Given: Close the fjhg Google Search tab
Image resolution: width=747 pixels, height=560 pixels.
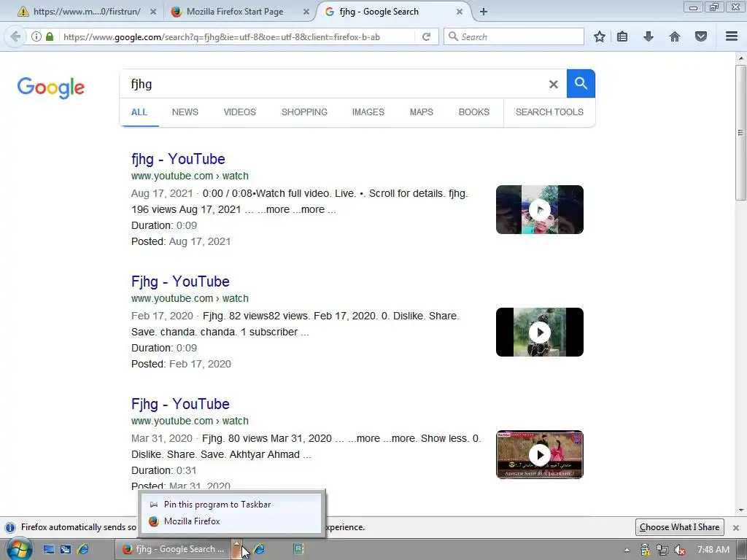Looking at the screenshot, I should tap(460, 12).
